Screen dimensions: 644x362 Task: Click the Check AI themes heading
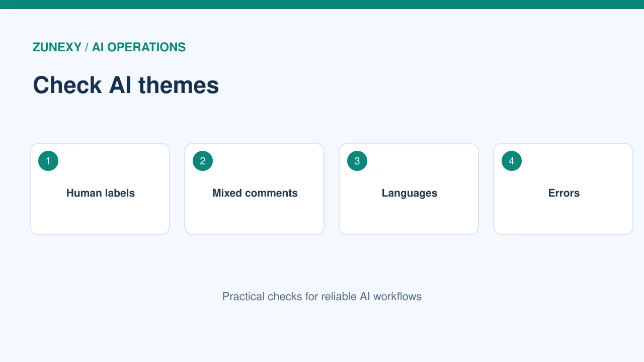click(x=126, y=85)
